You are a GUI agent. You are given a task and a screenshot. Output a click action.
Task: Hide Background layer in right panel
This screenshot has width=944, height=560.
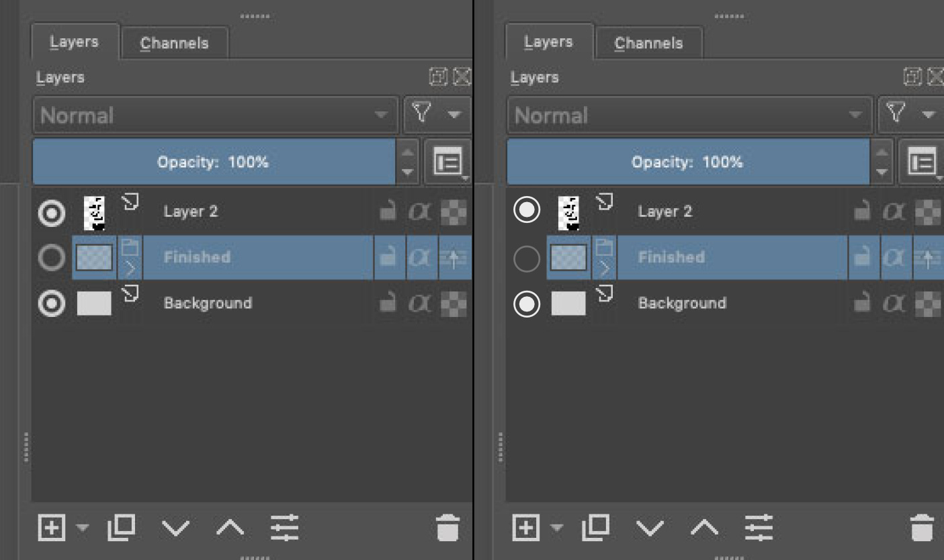(526, 304)
